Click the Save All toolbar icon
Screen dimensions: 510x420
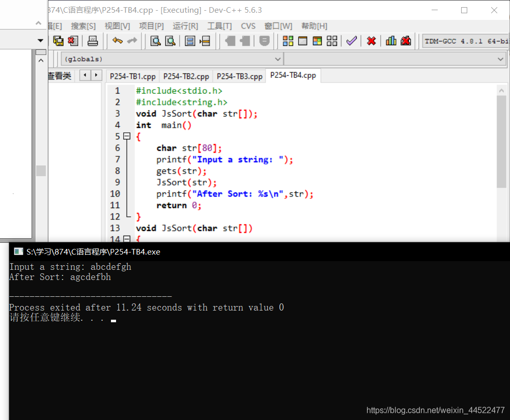tap(59, 41)
